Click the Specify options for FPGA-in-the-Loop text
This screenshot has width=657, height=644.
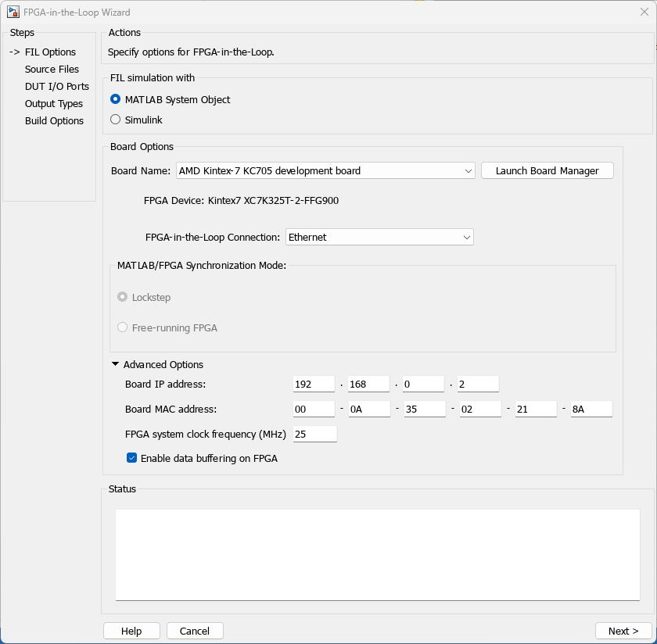191,52
